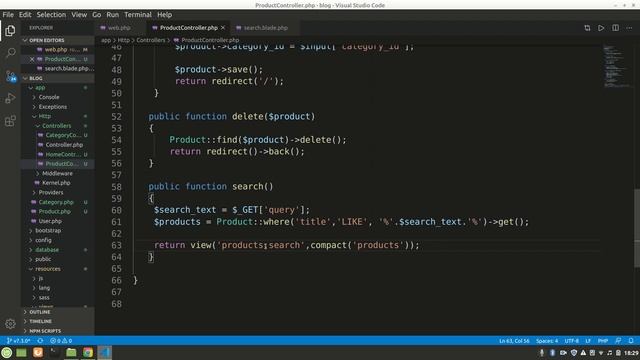Open the Source Control view
Image resolution: width=640 pixels, height=360 pixels.
coord(10,76)
